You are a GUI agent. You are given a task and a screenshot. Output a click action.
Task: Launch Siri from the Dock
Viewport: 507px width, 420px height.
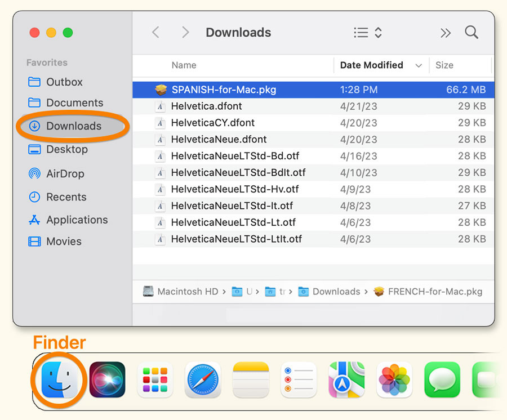(x=107, y=380)
